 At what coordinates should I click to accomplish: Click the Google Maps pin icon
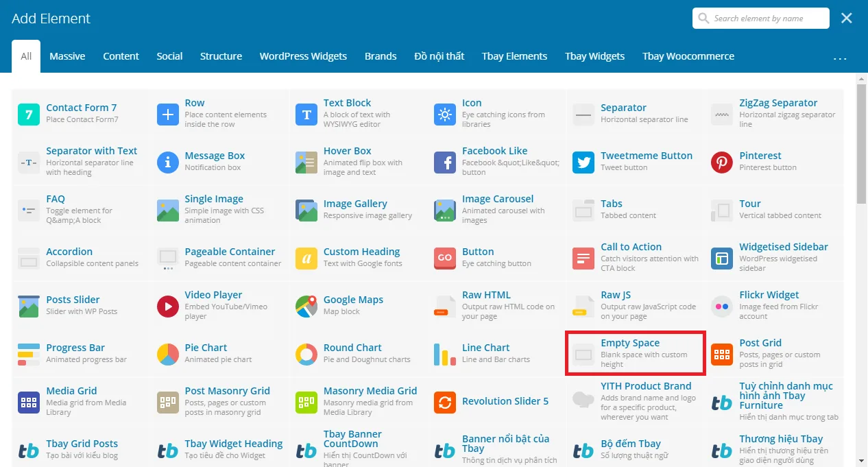(306, 306)
